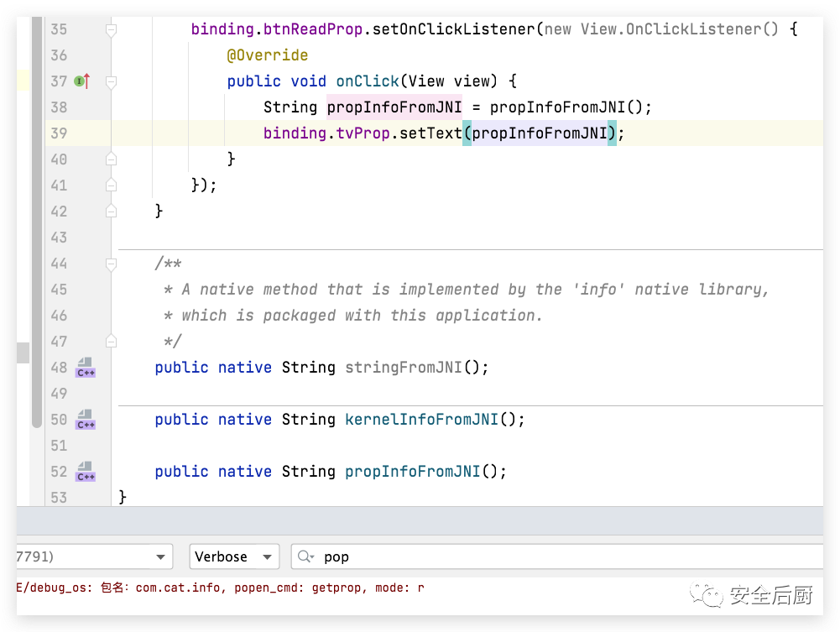
Task: Fold the onClick method at line 37
Action: coord(111,81)
